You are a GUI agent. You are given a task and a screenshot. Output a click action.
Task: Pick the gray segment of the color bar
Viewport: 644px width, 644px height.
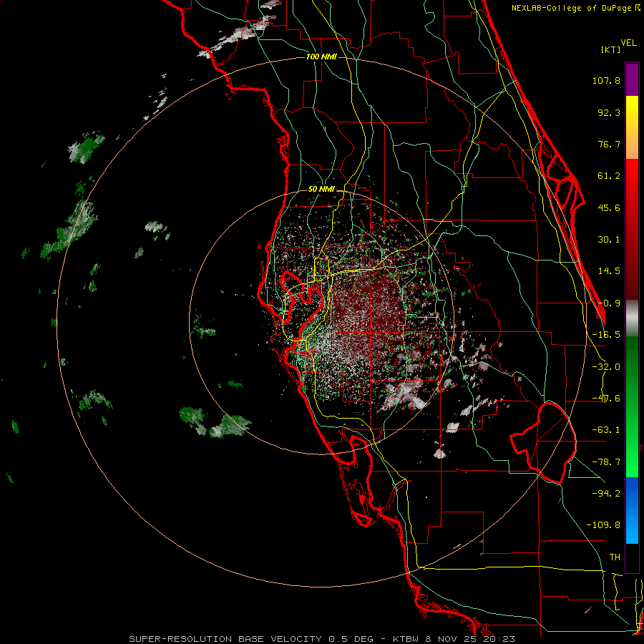[632, 318]
